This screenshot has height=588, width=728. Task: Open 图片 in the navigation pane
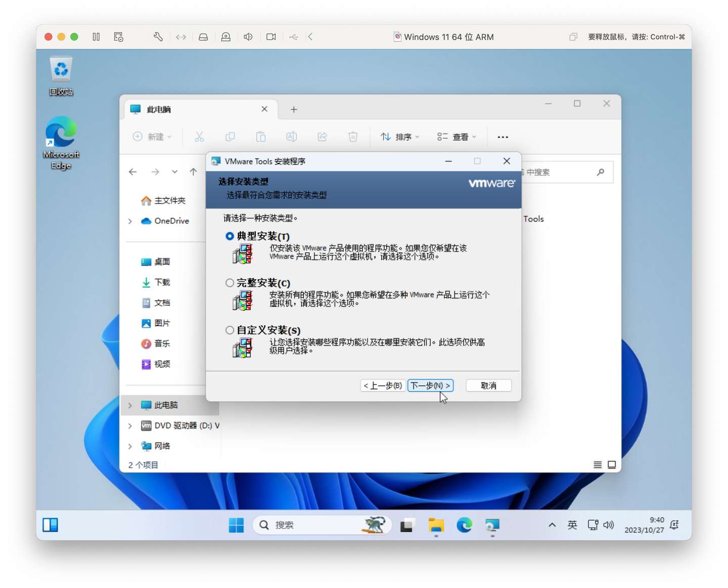[x=156, y=323]
